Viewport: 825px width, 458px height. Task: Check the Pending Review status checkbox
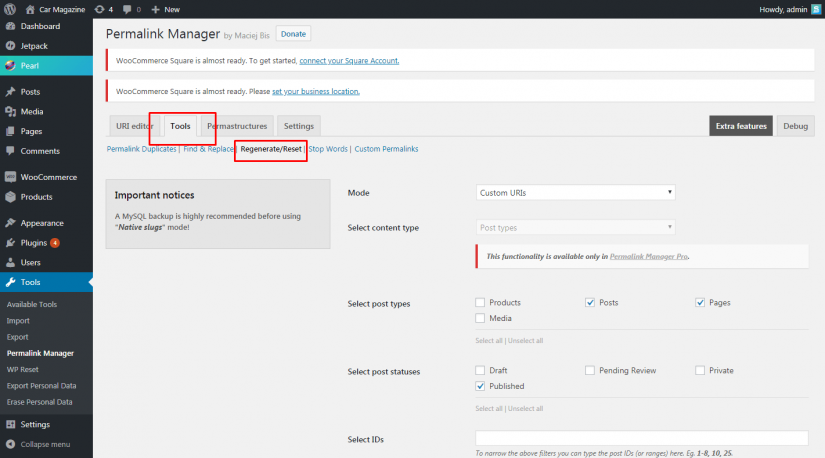(590, 371)
